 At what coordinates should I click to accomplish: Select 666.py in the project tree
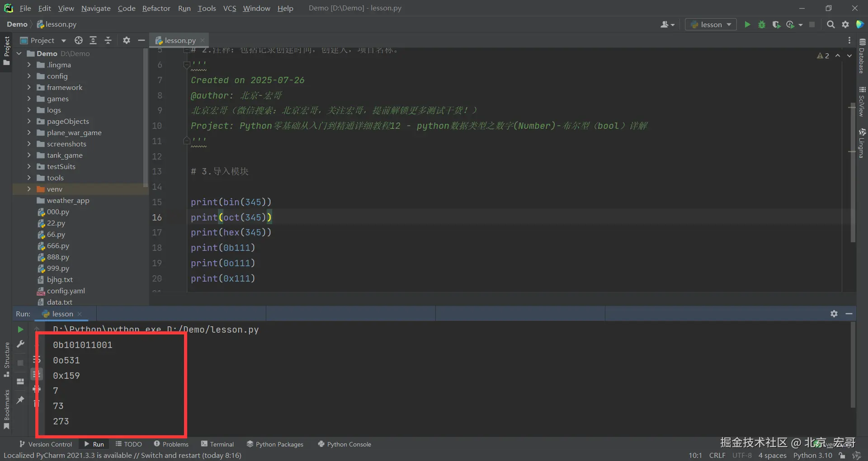[58, 245]
